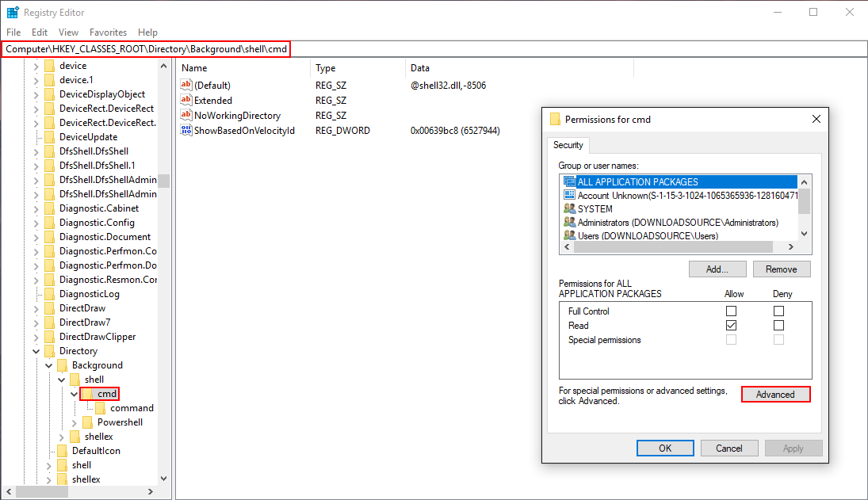This screenshot has height=500, width=868.
Task: Select the Security tab
Action: coord(568,145)
